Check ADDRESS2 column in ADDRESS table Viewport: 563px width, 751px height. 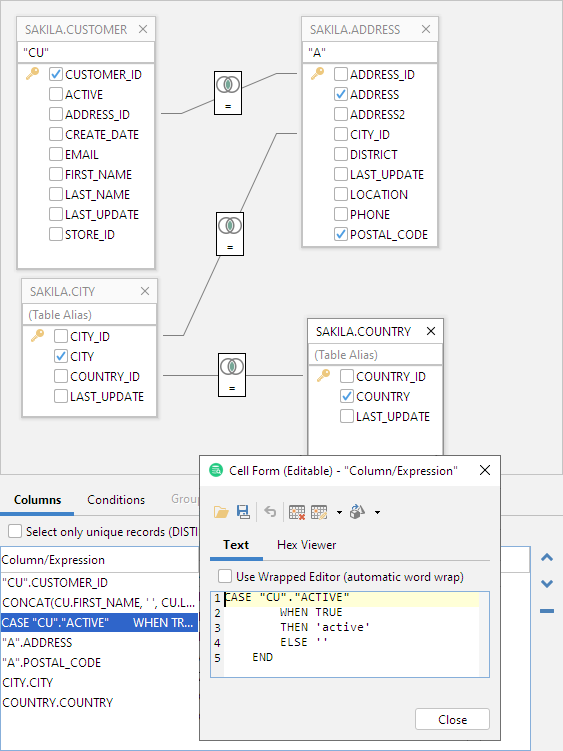(341, 114)
